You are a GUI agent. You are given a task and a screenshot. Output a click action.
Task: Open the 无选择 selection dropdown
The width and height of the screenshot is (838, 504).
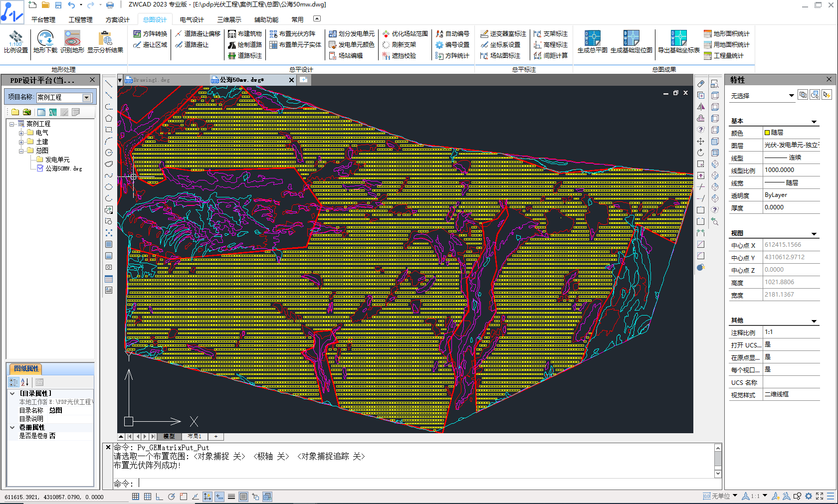click(791, 96)
